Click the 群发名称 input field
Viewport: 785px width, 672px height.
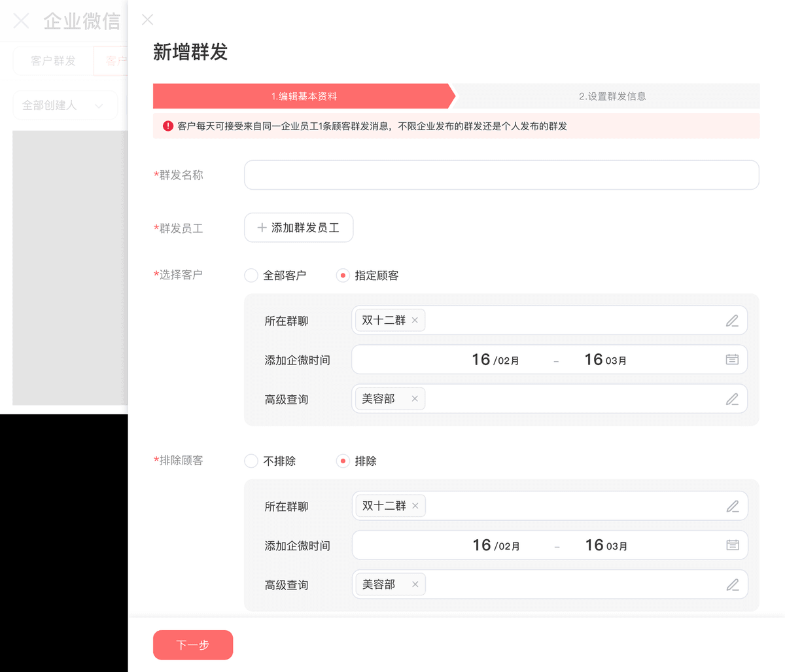click(502, 175)
